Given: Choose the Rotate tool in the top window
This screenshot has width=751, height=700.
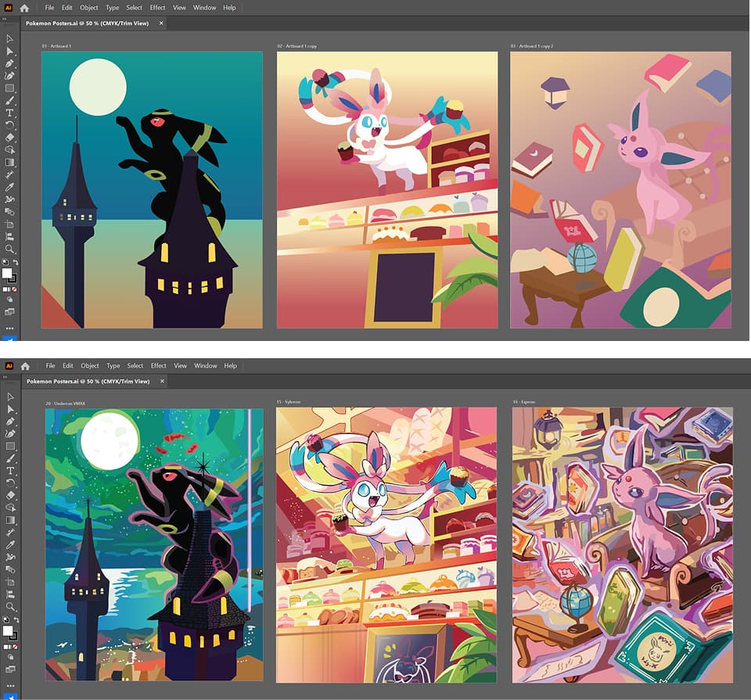Looking at the screenshot, I should [9, 125].
